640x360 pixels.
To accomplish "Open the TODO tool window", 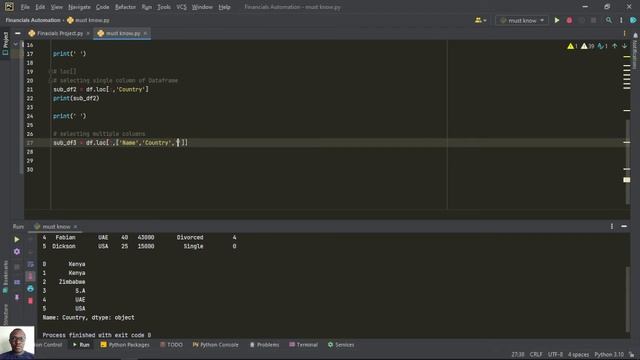I will coord(171,345).
